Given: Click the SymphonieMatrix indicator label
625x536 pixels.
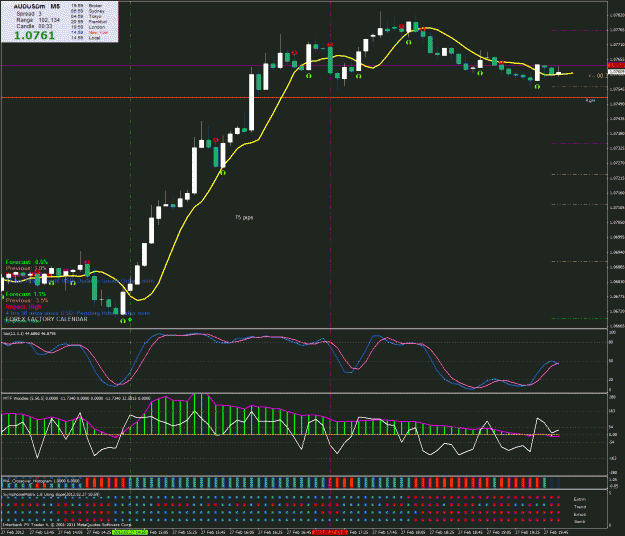Looking at the screenshot, I should [x=51, y=495].
